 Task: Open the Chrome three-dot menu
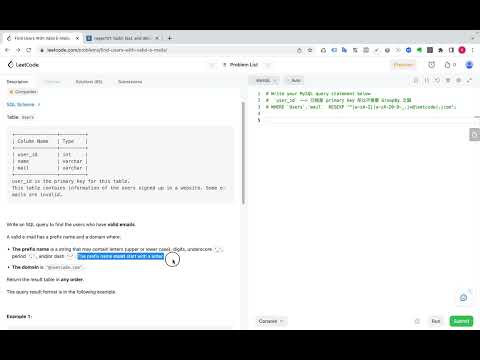pyautogui.click(x=472, y=50)
